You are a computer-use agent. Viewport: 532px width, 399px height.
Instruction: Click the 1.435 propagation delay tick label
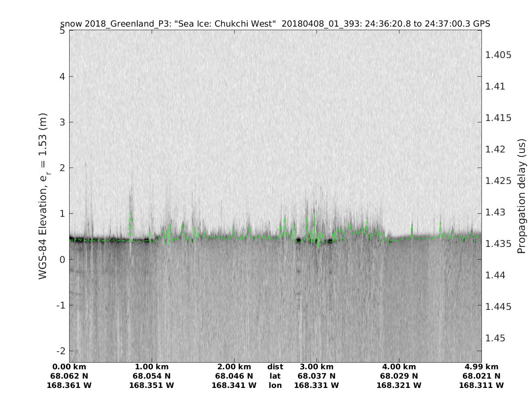click(x=498, y=244)
